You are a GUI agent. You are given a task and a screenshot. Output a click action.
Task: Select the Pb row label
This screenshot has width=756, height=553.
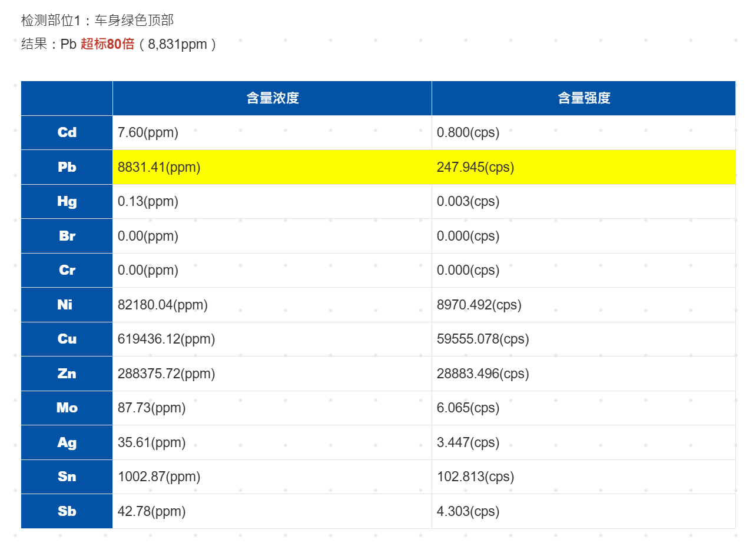(x=67, y=167)
